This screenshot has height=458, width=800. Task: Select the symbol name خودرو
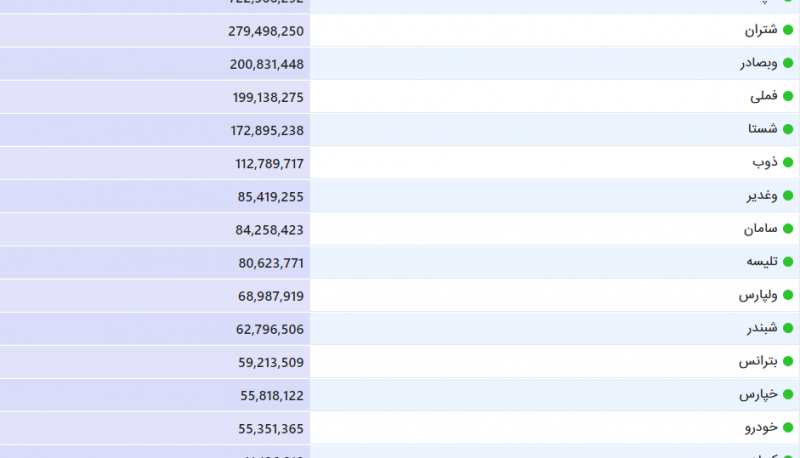coord(761,427)
